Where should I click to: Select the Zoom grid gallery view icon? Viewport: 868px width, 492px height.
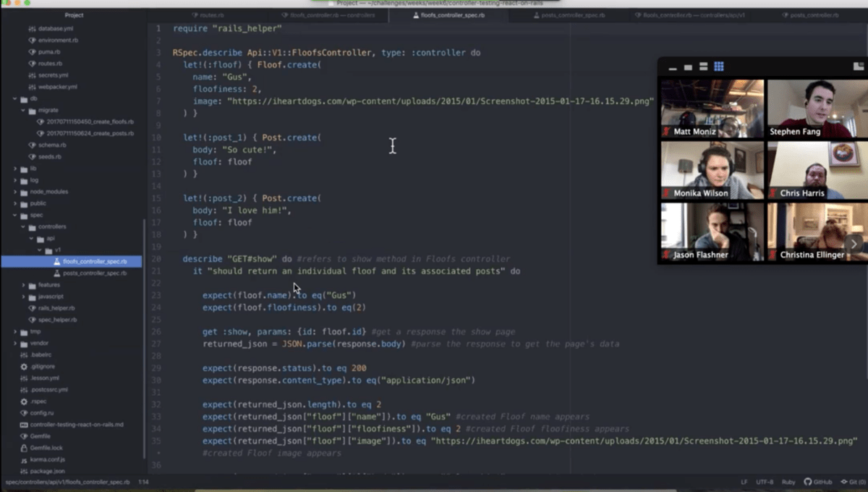[x=719, y=67]
